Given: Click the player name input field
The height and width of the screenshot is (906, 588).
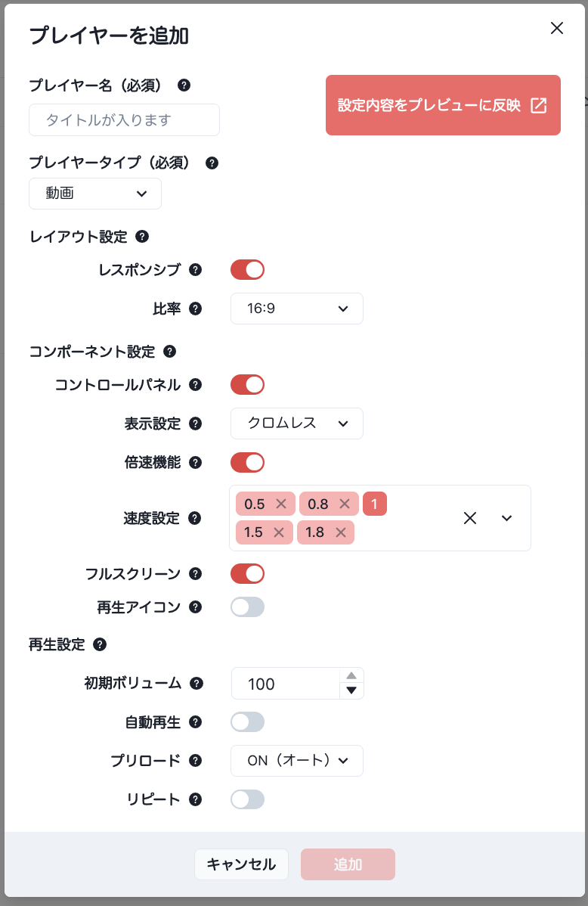Looking at the screenshot, I should [x=124, y=119].
